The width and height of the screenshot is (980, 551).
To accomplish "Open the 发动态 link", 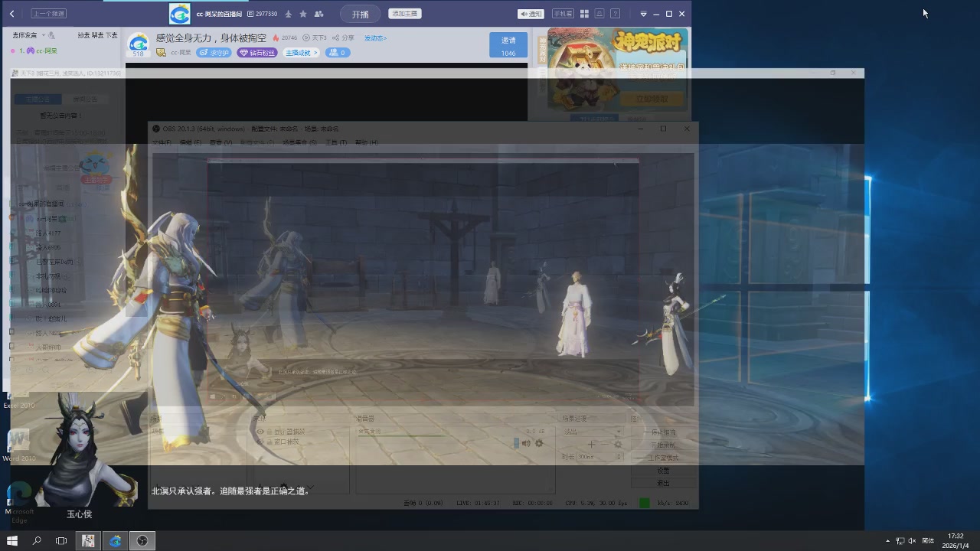I will 375,37.
